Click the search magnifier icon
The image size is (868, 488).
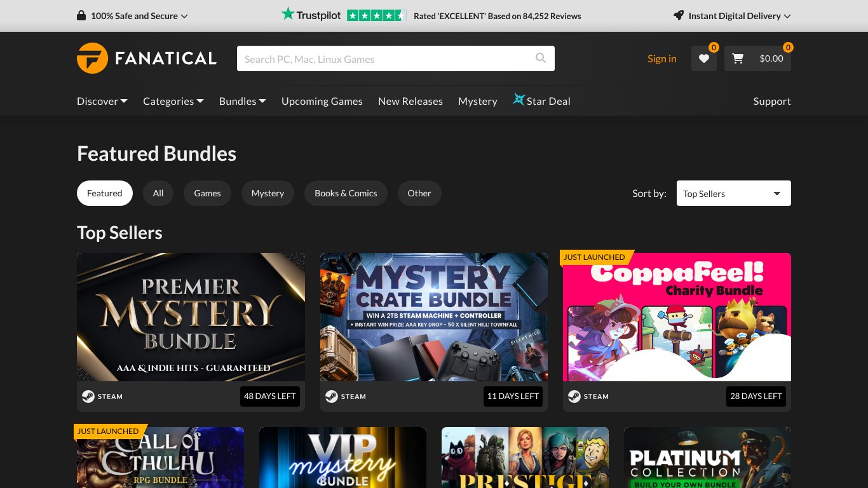point(541,58)
